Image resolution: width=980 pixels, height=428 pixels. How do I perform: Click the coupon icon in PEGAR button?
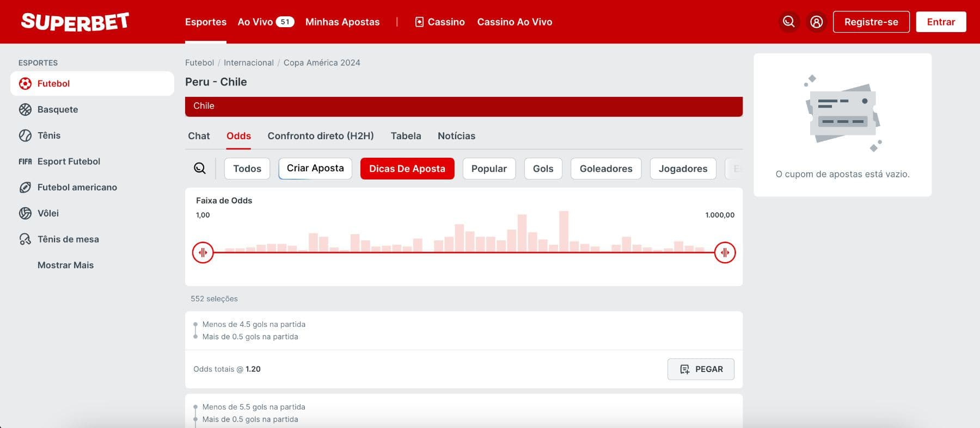coord(685,369)
